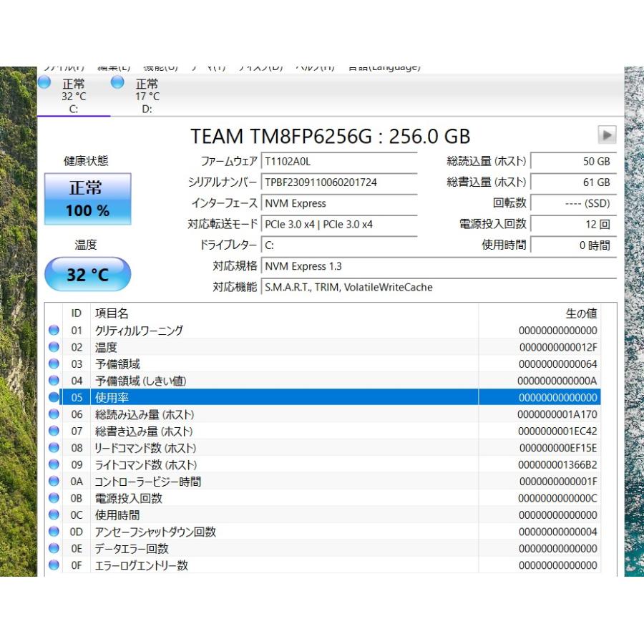The image size is (644, 644).
Task: Select the 総書き込み量 (ホスト) attribute row
Action: (323, 431)
